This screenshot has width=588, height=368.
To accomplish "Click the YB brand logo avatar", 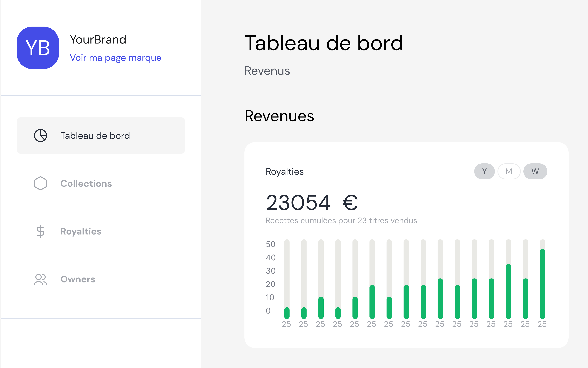I will pyautogui.click(x=38, y=48).
